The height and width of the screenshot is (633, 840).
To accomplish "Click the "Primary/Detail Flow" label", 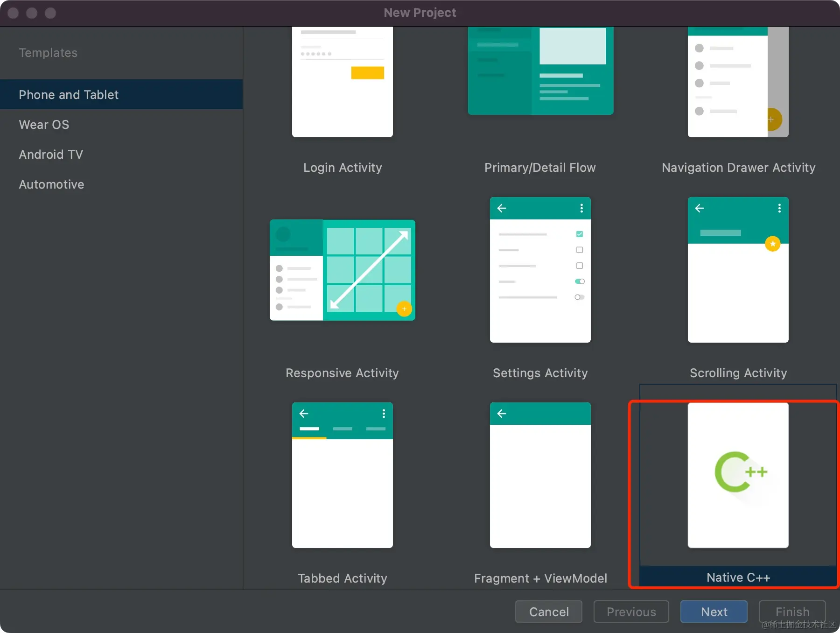I will 540,168.
